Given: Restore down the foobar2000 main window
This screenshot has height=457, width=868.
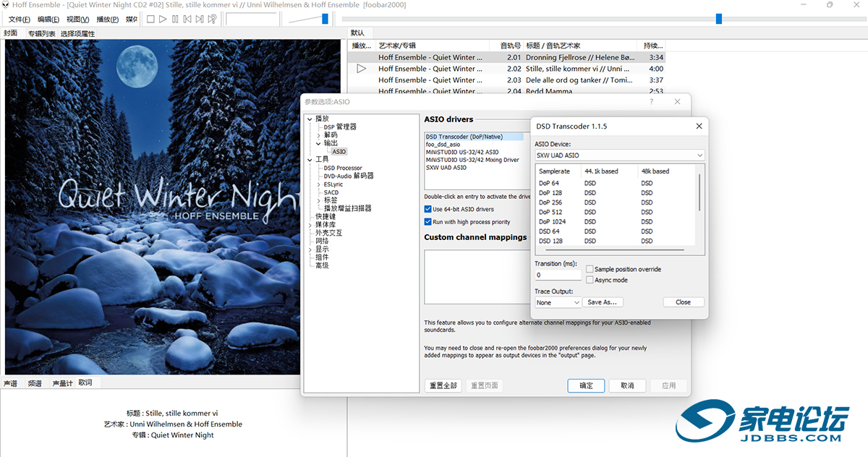Looking at the screenshot, I should tap(830, 4).
